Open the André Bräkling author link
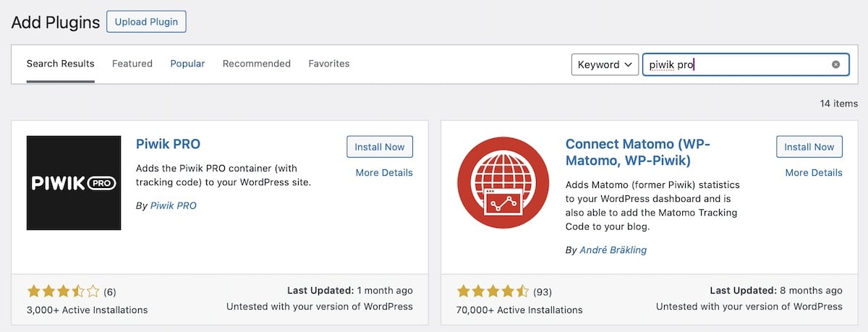 tap(613, 250)
